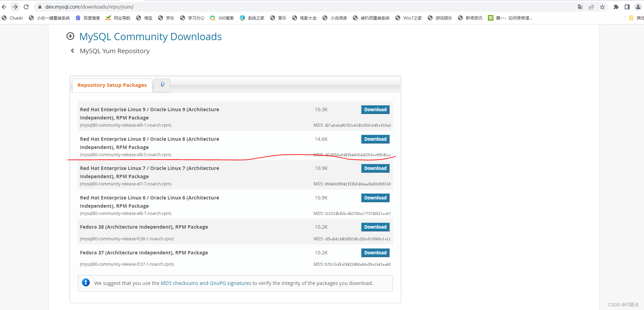Open the 装机吧重装系统 bookmark
The image size is (644, 310).
[x=371, y=18]
